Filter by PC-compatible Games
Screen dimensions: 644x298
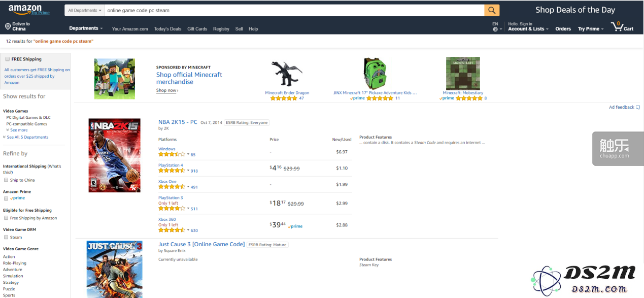pos(26,124)
